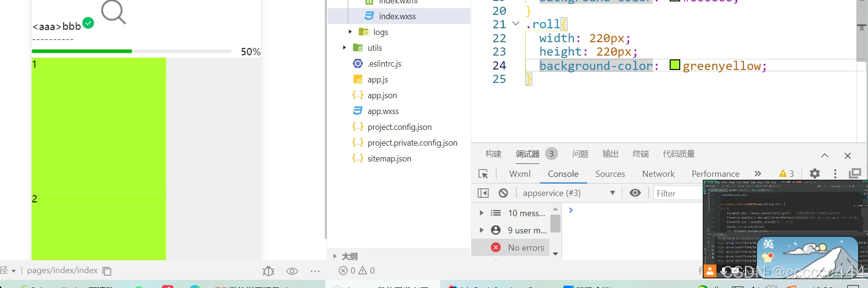The width and height of the screenshot is (868, 288).
Task: Open app.json in the file tree
Action: click(382, 95)
